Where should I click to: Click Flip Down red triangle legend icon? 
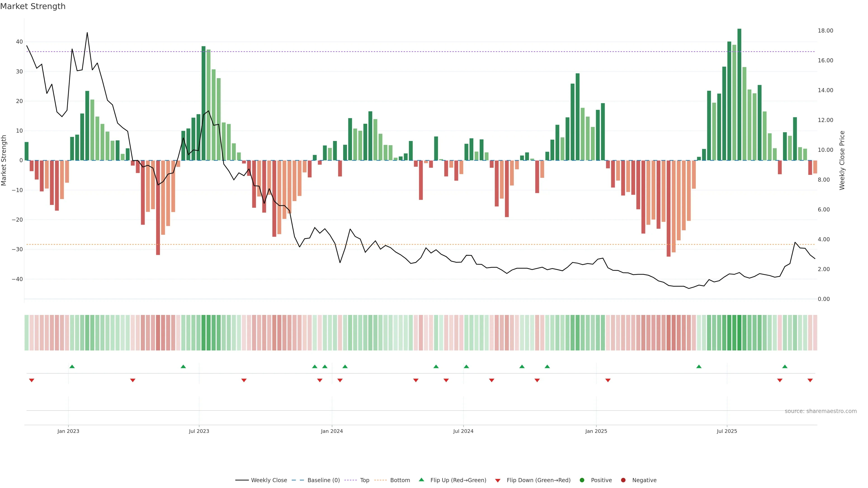pos(498,481)
